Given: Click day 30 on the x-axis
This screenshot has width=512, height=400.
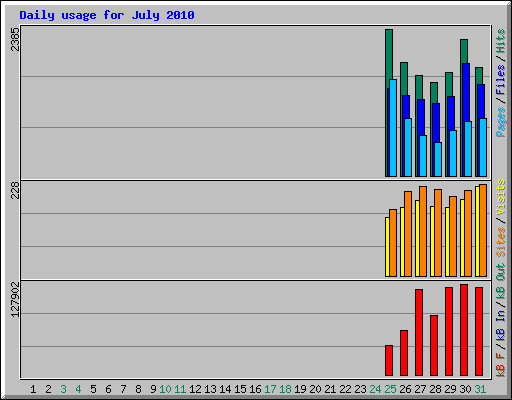Looking at the screenshot, I should click(x=465, y=389).
